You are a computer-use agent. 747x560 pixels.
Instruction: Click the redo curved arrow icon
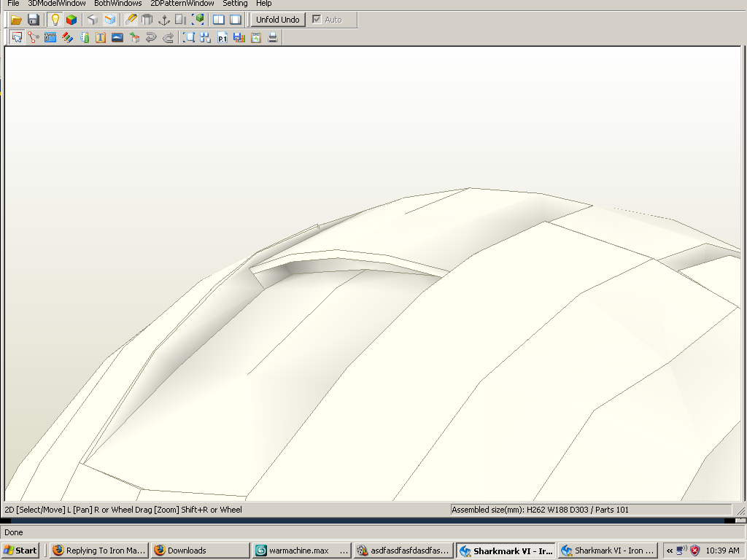[168, 38]
